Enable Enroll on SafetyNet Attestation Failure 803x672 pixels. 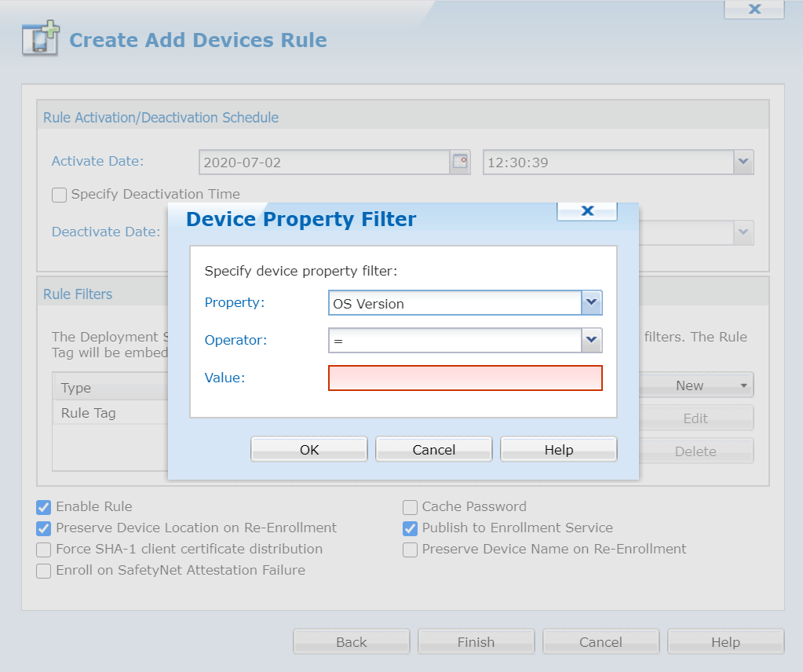click(44, 571)
